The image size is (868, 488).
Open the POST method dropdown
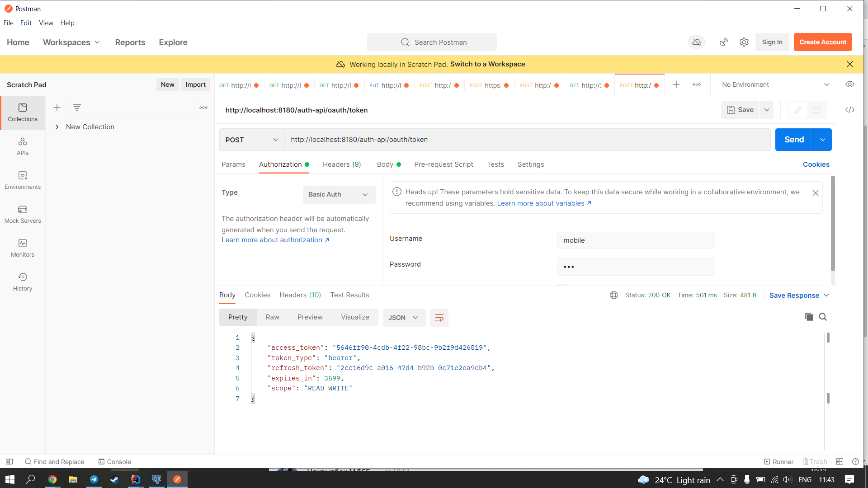point(251,140)
